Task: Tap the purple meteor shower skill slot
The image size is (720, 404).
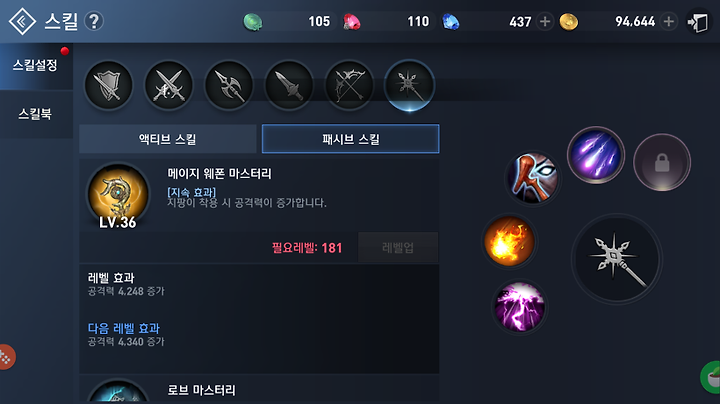Action: click(x=596, y=155)
